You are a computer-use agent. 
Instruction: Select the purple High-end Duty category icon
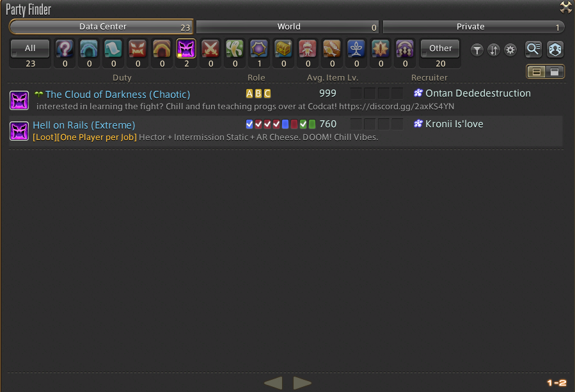pos(186,49)
